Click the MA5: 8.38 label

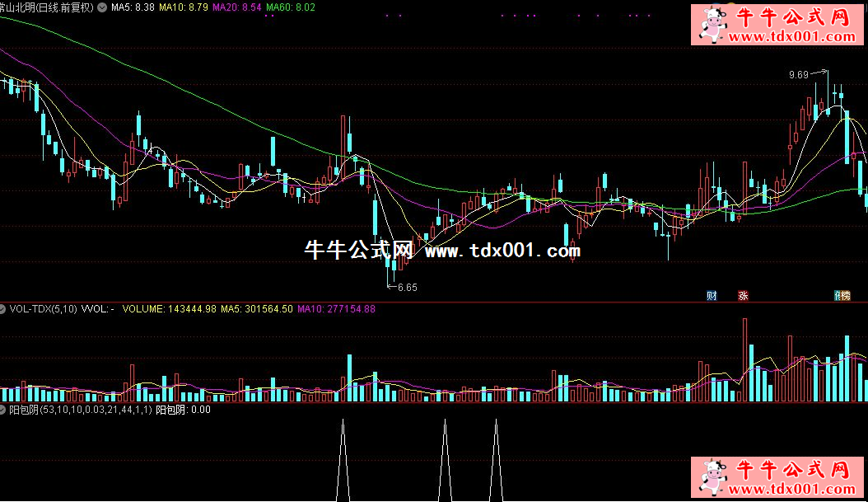pyautogui.click(x=132, y=7)
